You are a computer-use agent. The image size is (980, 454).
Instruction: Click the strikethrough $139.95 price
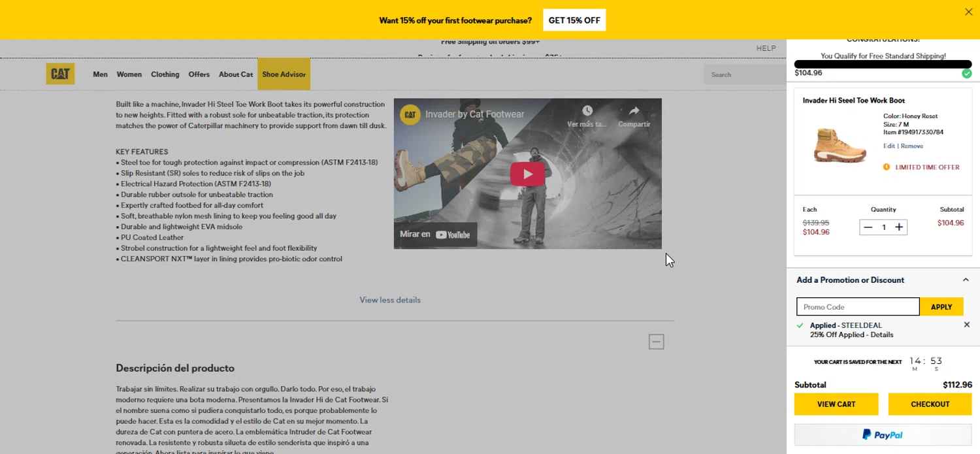[x=816, y=223]
